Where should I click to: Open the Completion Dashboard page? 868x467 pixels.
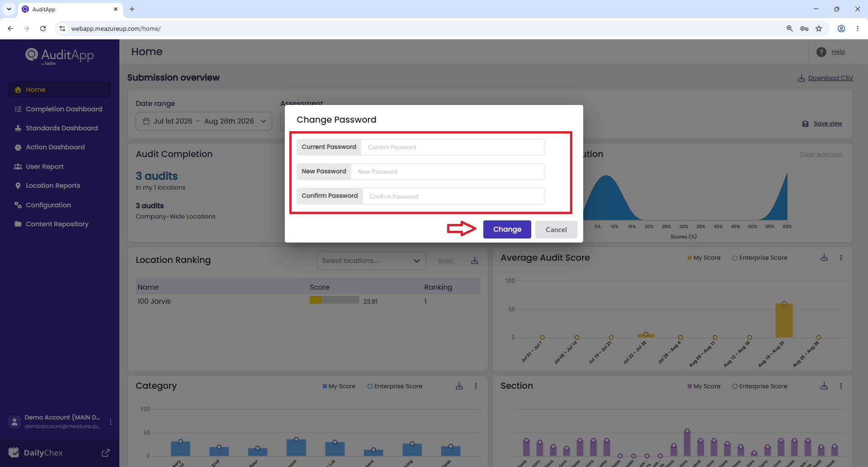59,109
